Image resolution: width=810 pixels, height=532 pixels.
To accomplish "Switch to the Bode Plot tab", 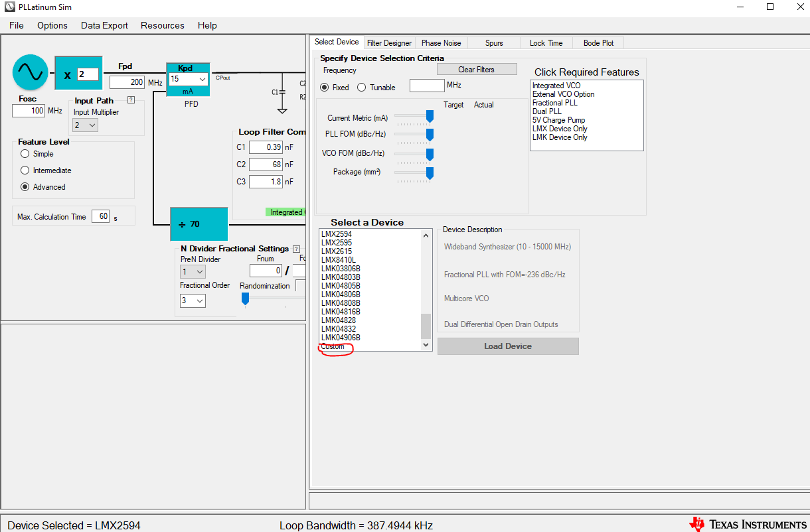I will 599,43.
